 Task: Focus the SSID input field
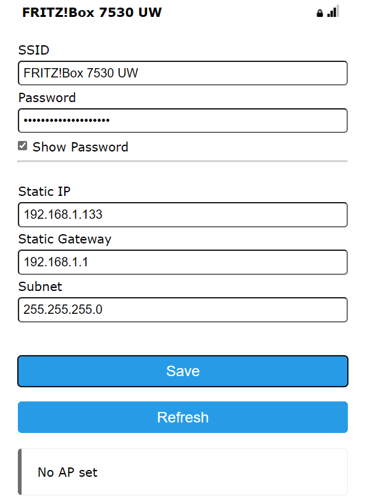183,73
